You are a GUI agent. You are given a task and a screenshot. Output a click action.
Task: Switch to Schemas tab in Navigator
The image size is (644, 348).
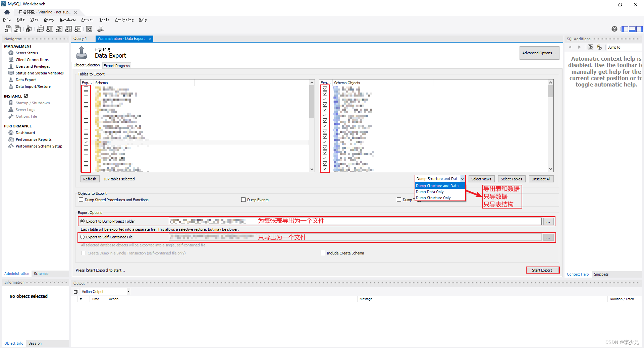point(41,274)
